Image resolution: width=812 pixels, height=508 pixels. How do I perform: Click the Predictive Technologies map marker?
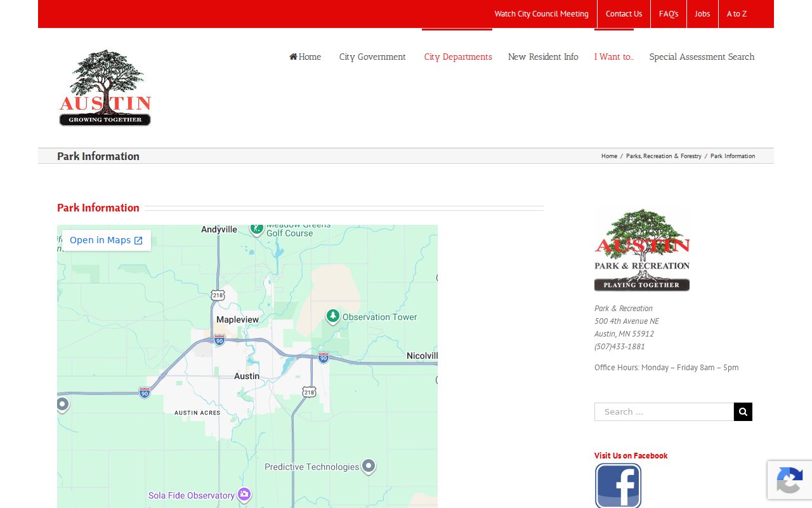(369, 466)
